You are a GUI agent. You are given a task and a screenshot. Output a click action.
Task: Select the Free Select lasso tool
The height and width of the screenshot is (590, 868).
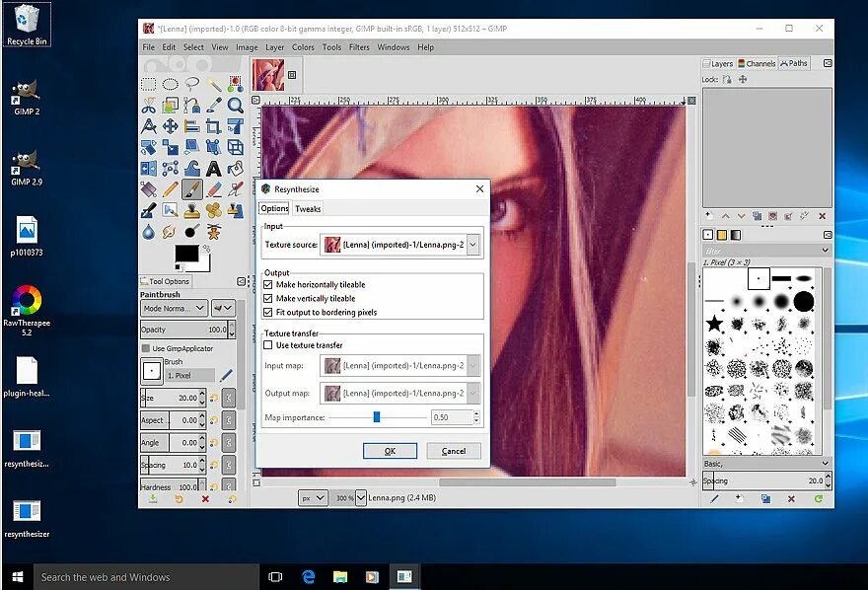click(192, 84)
